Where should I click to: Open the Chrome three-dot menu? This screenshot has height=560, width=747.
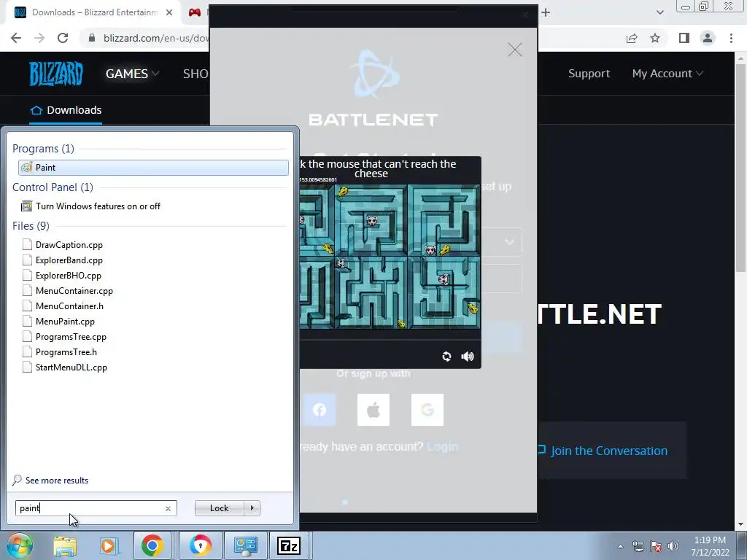[731, 38]
